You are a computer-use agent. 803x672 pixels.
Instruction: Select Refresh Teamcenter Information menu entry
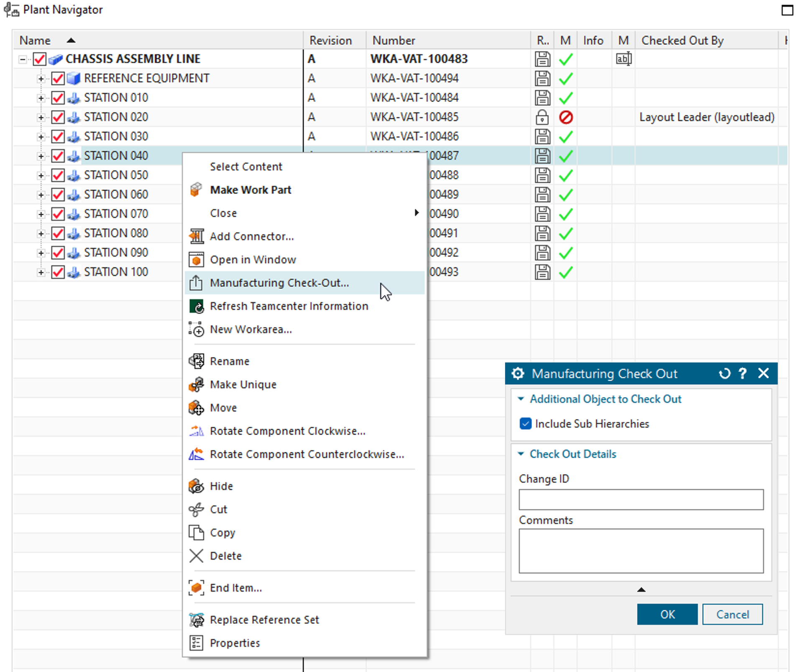289,306
